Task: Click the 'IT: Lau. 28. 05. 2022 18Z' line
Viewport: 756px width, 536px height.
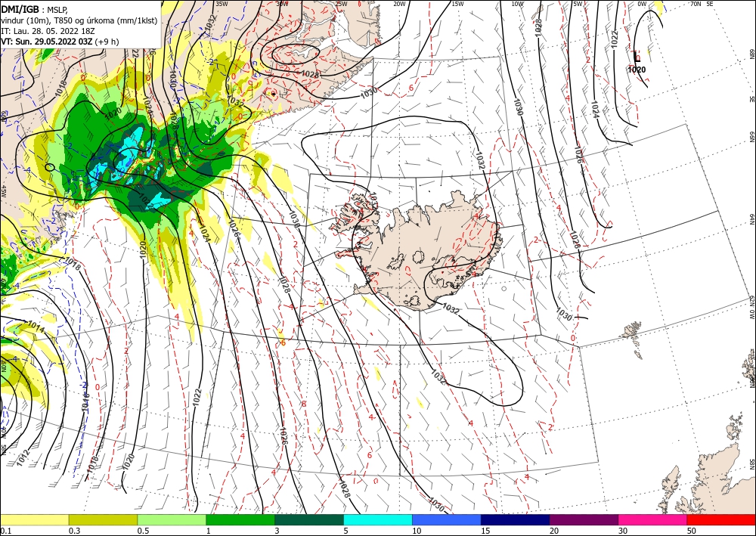Action: (x=48, y=31)
